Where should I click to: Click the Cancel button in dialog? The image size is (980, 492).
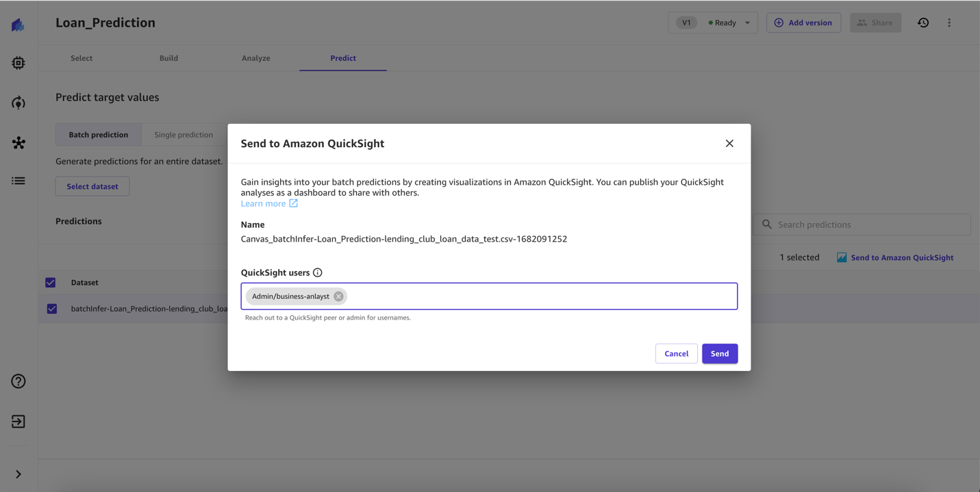point(677,354)
